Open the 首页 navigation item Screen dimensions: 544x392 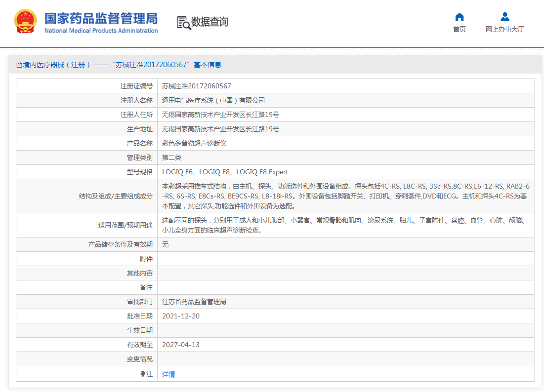[459, 29]
